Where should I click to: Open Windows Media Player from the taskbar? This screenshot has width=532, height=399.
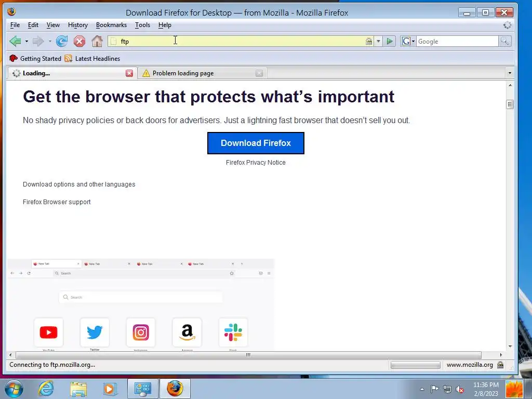(110, 389)
